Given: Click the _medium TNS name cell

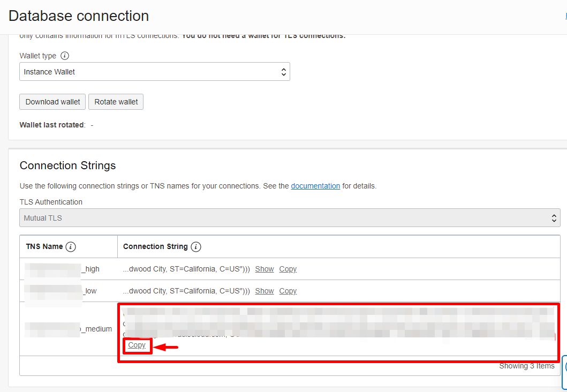Looking at the screenshot, I should coord(70,329).
